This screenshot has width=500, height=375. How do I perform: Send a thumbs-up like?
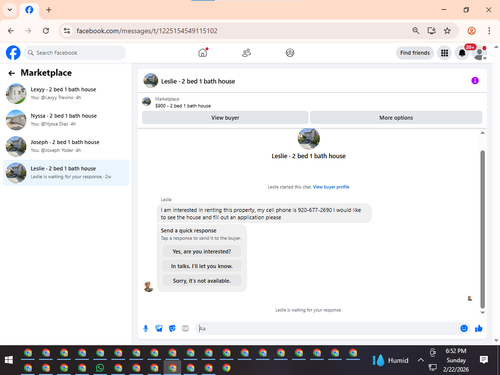pos(479,329)
